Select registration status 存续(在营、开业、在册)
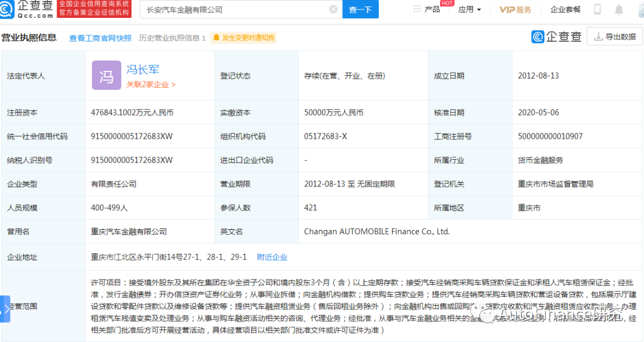This screenshot has height=342, width=644. [x=344, y=76]
